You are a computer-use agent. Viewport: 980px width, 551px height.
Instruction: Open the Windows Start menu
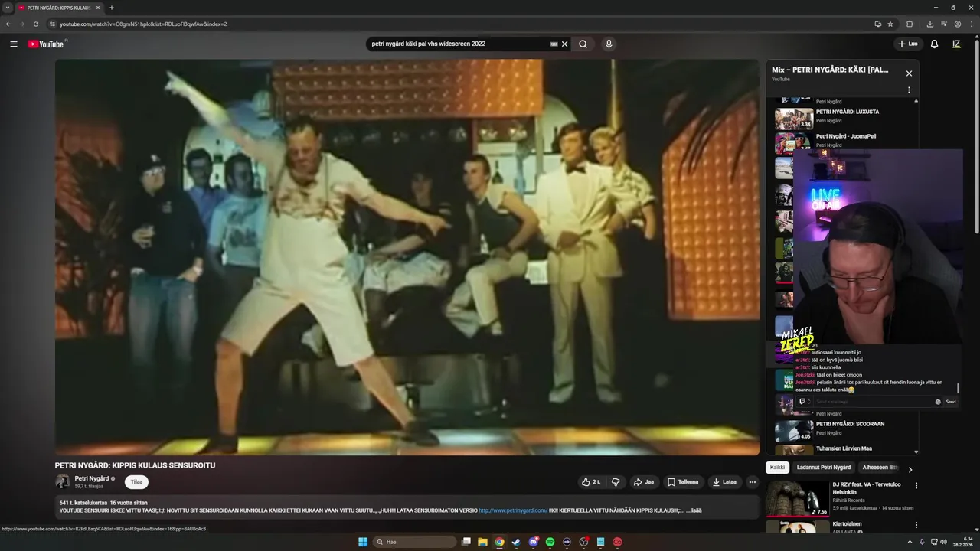click(363, 542)
